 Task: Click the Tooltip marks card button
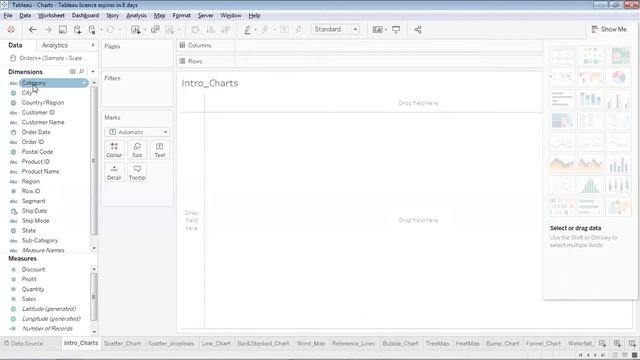[x=137, y=173]
